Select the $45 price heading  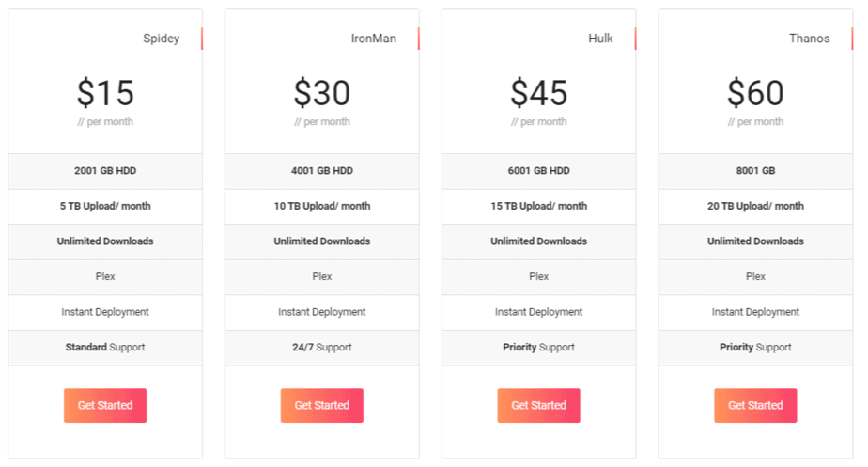(539, 93)
